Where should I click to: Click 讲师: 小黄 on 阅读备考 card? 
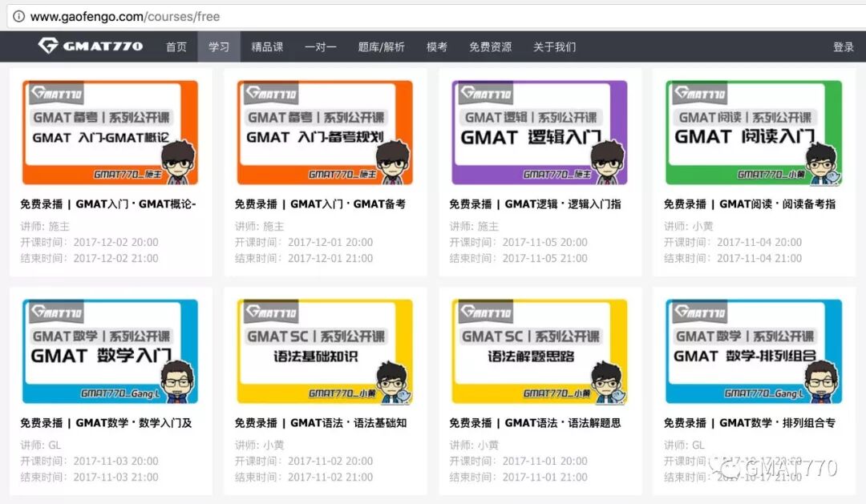[689, 226]
